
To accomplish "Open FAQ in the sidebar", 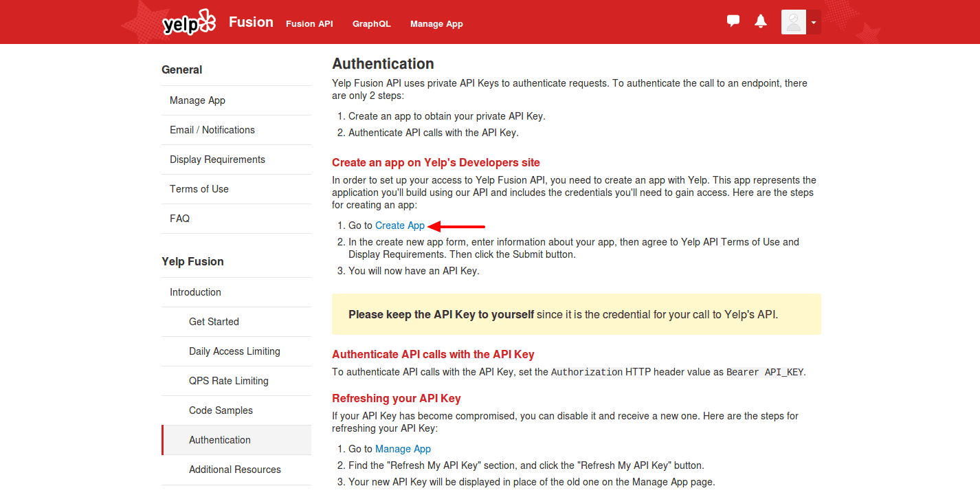I will 179,219.
